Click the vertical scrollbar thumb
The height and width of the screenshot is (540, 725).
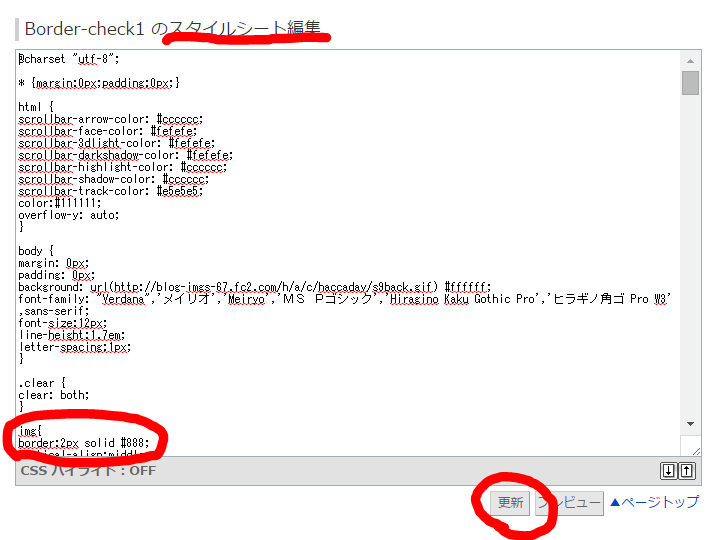(x=690, y=83)
